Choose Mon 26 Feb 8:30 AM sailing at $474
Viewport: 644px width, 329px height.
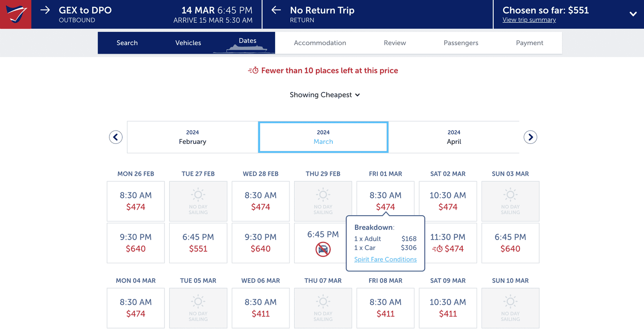[x=136, y=201]
